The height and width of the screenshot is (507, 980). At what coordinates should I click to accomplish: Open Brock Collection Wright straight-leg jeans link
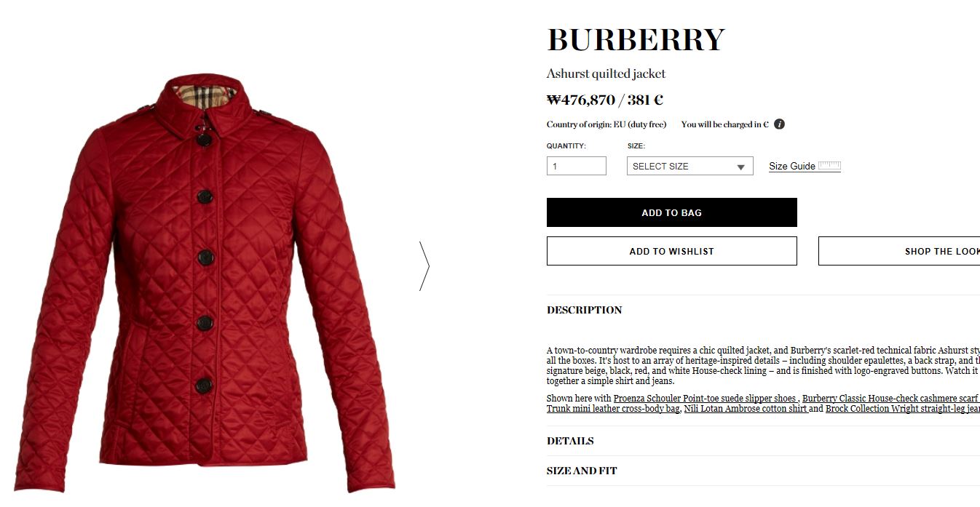(x=902, y=408)
